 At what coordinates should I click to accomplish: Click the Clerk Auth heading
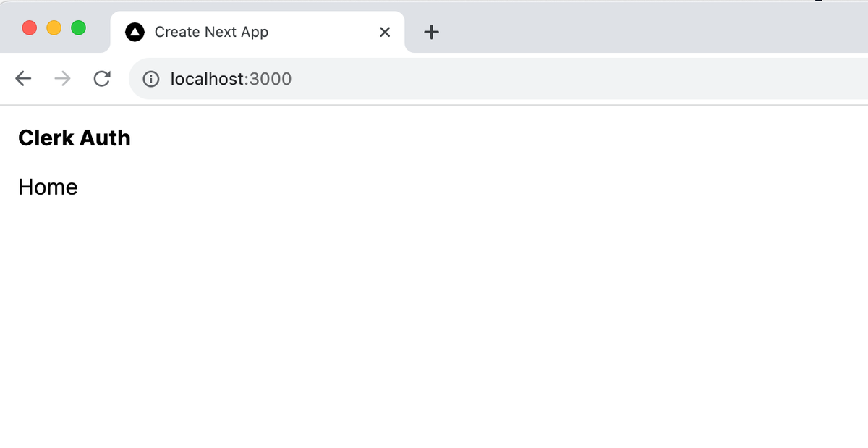74,138
